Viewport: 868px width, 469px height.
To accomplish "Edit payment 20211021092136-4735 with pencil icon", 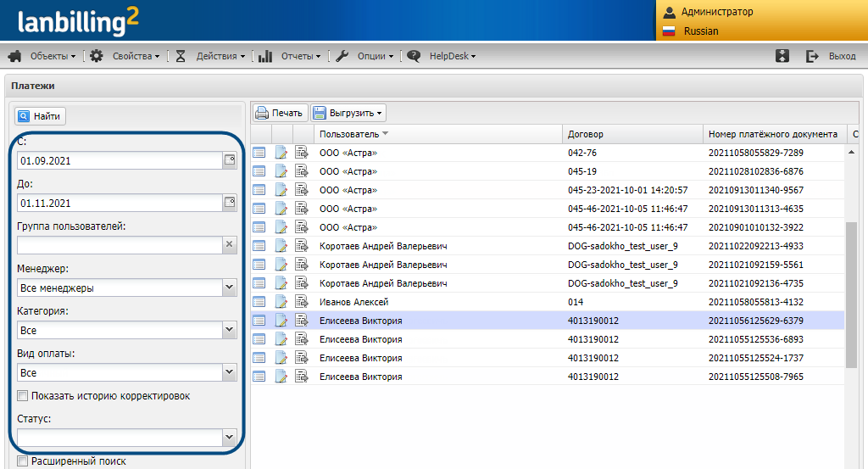I will [x=281, y=283].
